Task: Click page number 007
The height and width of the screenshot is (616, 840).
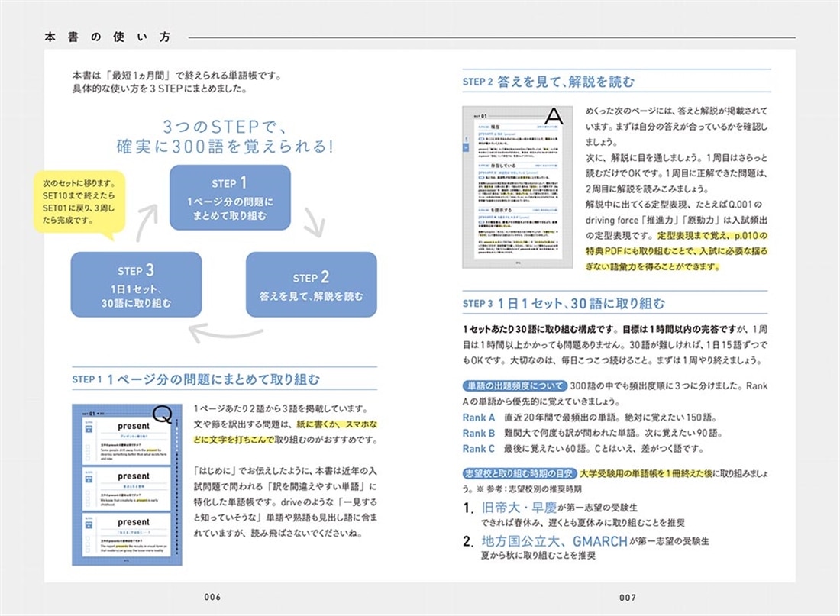Action: (x=627, y=597)
